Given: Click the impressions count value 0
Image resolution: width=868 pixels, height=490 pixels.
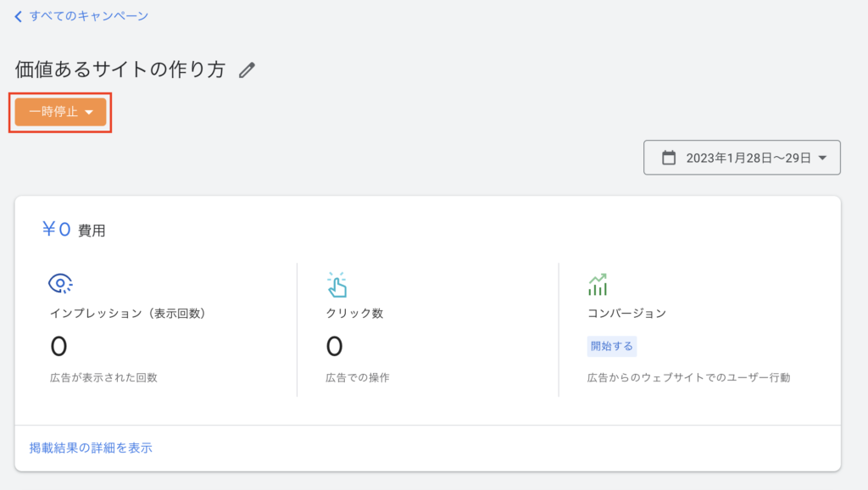Looking at the screenshot, I should (x=58, y=347).
